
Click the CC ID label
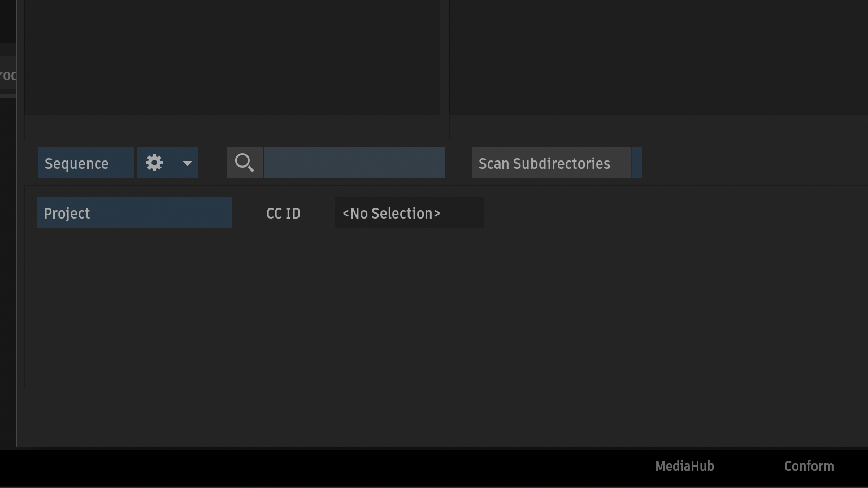pyautogui.click(x=283, y=213)
